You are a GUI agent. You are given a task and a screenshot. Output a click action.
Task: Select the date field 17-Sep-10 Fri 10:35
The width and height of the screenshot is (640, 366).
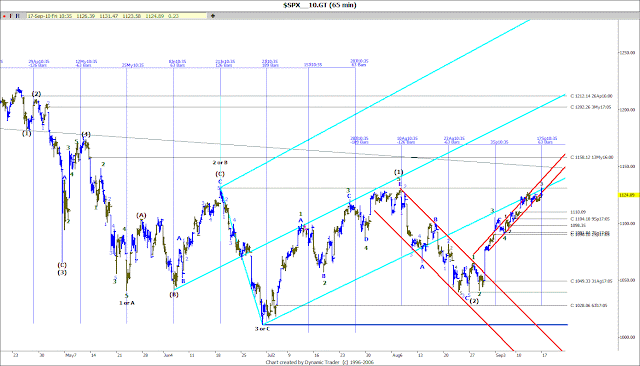[x=51, y=16]
